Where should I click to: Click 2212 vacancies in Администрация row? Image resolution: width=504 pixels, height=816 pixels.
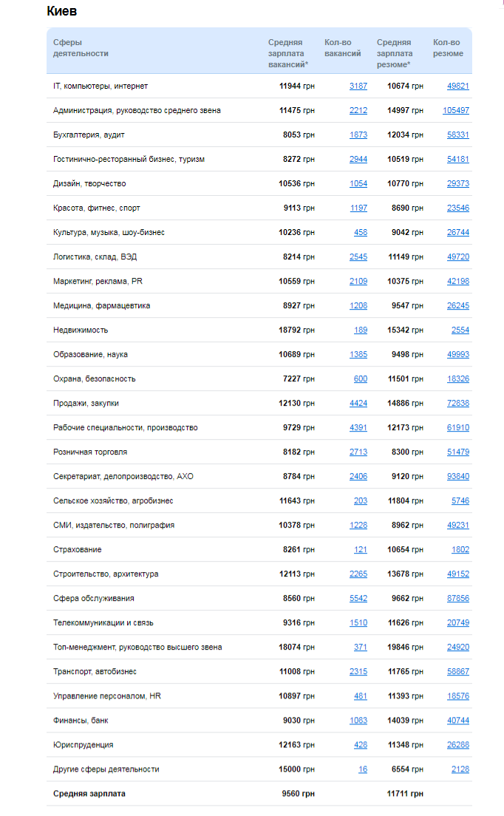click(358, 110)
